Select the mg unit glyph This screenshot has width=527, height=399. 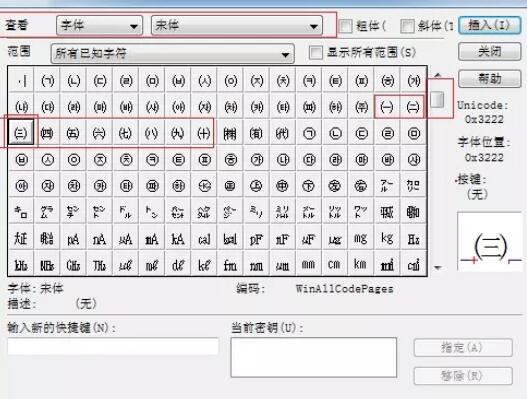point(361,238)
